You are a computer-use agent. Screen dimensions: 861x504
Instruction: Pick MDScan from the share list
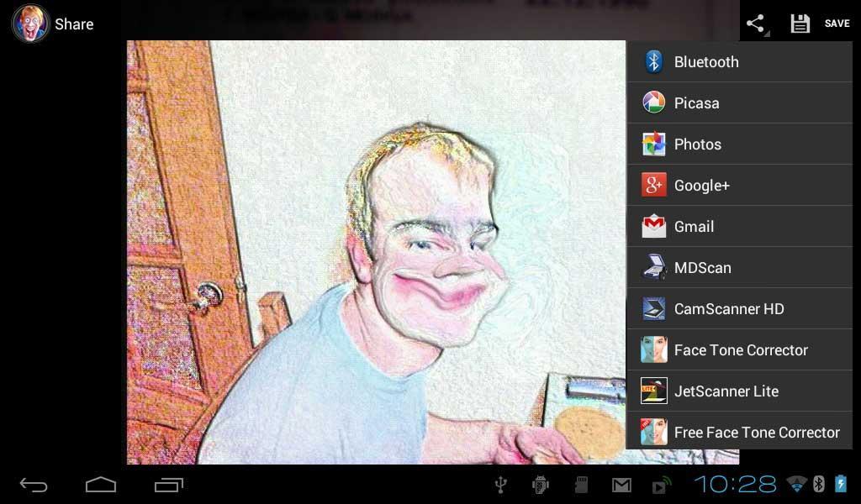point(739,267)
